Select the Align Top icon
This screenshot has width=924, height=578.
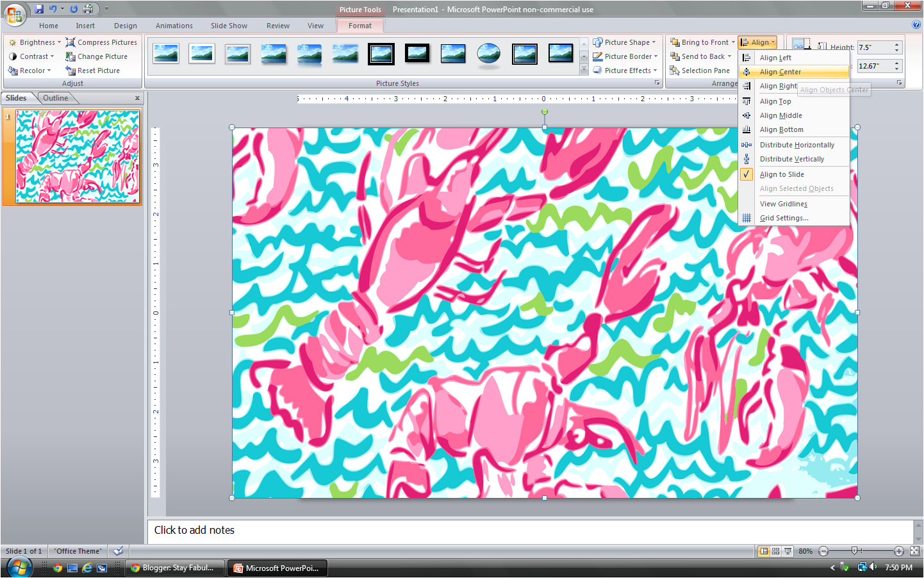(747, 101)
